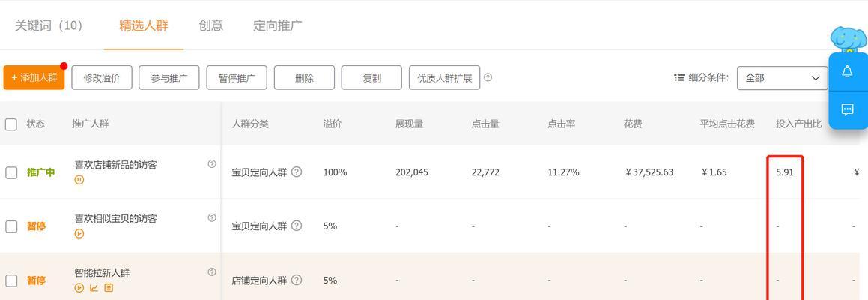The height and width of the screenshot is (300, 868).
Task: Click play icon under 喜欢相似宝贝的访客
Action: click(x=79, y=233)
